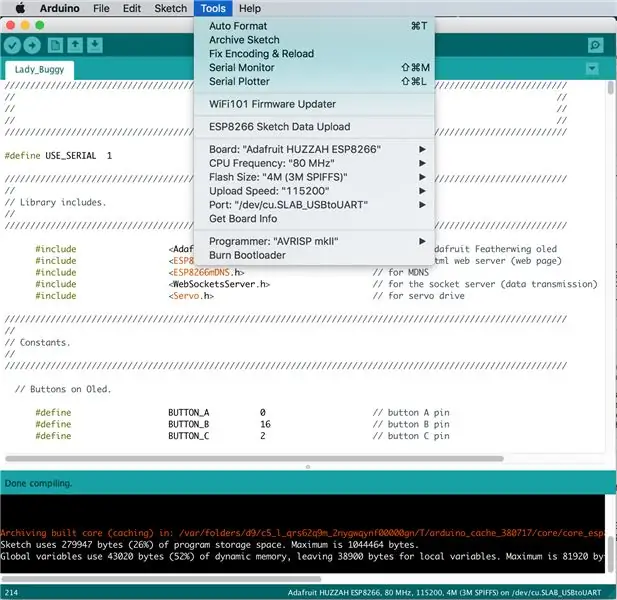The height and width of the screenshot is (600, 617).
Task: Click the '#define USE_SERIAL 1' line
Action: 58,156
